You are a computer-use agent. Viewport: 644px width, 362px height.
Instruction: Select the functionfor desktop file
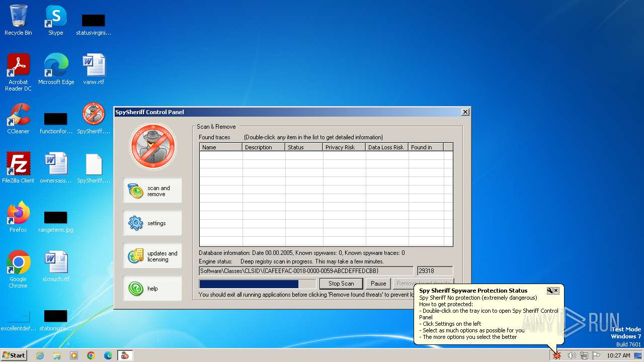click(56, 123)
